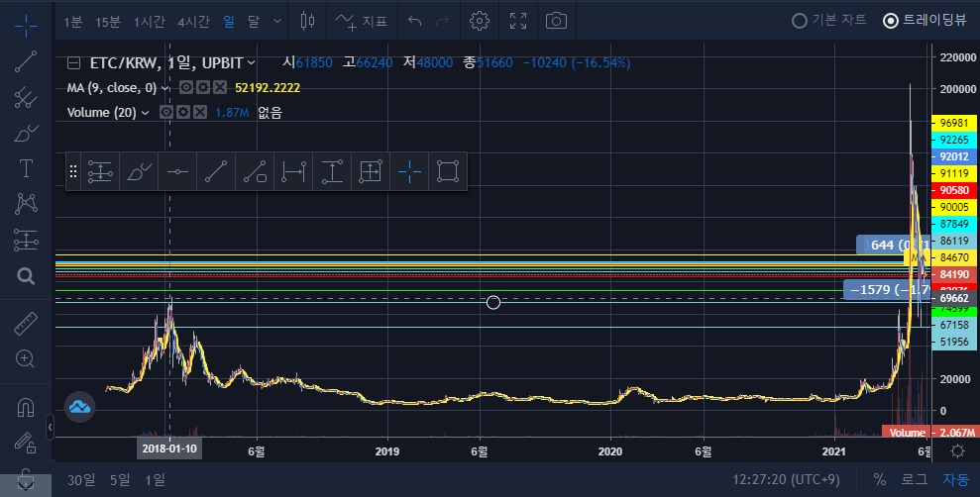Switch to 4시간 timeframe
This screenshot has width=980, height=497.
coord(194,21)
